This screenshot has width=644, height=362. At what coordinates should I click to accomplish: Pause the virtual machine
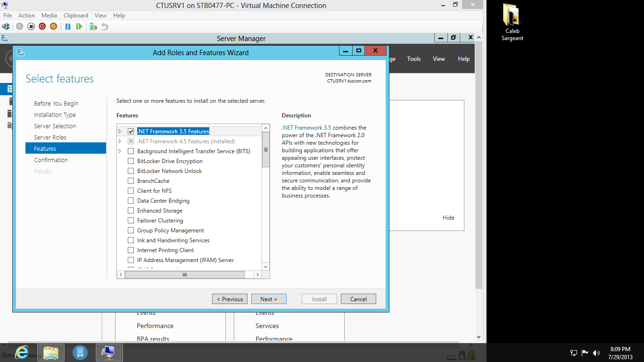(68, 26)
